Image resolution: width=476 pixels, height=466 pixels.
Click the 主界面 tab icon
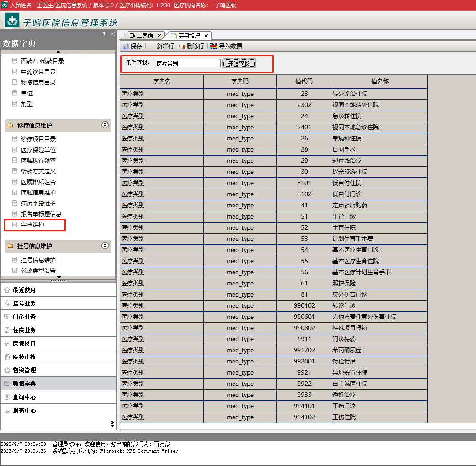coord(132,36)
